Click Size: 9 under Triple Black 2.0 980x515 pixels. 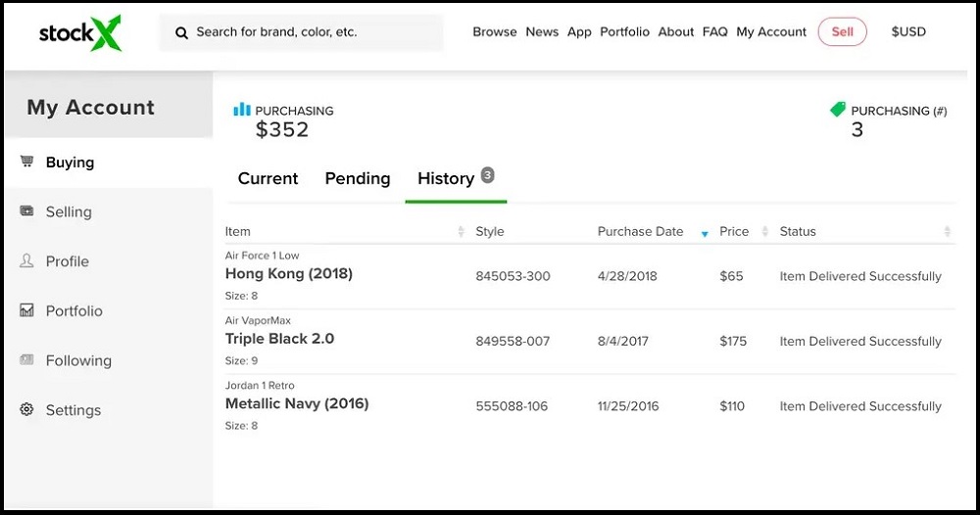click(x=241, y=360)
